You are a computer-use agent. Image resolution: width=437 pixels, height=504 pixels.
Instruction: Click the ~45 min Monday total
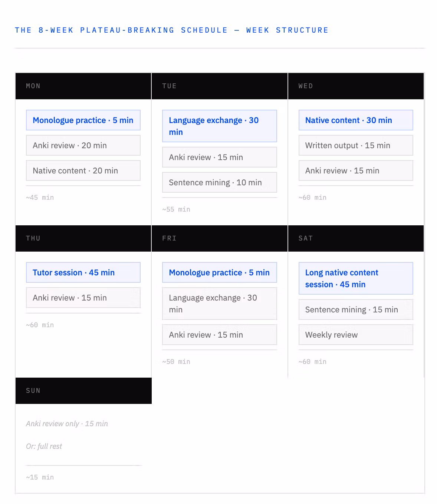[40, 198]
